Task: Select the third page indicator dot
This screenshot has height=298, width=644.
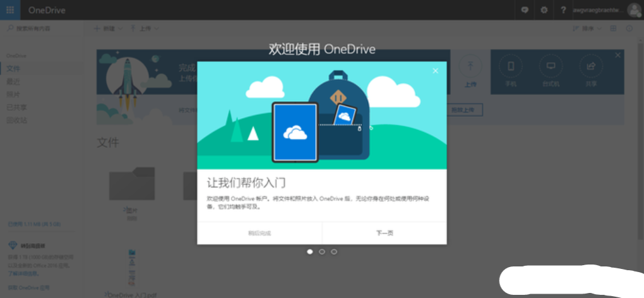Action: (x=334, y=252)
